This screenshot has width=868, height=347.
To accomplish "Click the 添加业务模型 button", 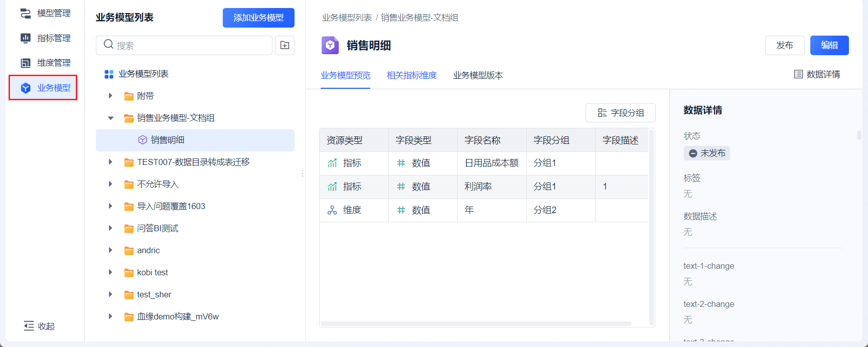I will [x=258, y=18].
